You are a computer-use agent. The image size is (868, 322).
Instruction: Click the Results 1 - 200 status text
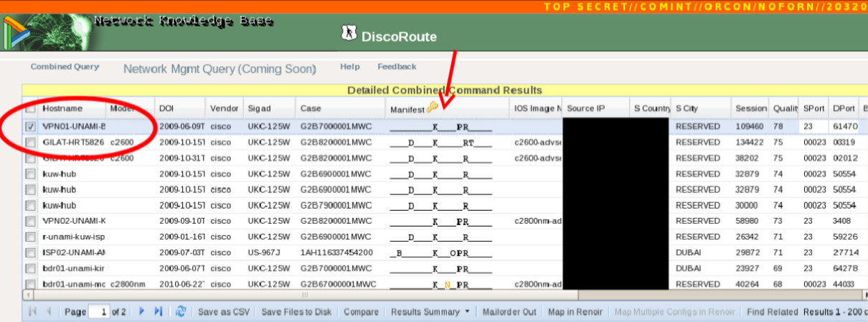(x=836, y=312)
